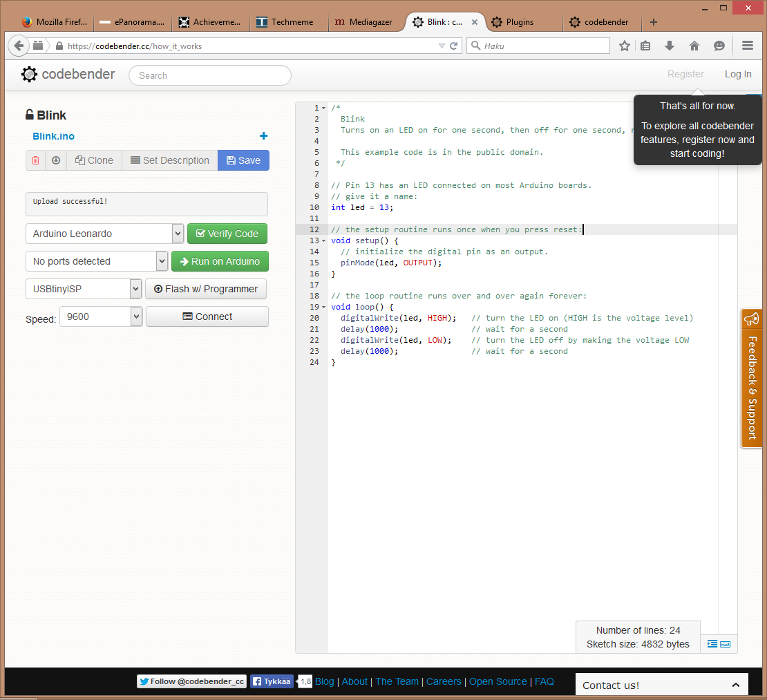Viewport: 767px width, 700px height.
Task: Close the Blink browser tab
Action: [475, 22]
